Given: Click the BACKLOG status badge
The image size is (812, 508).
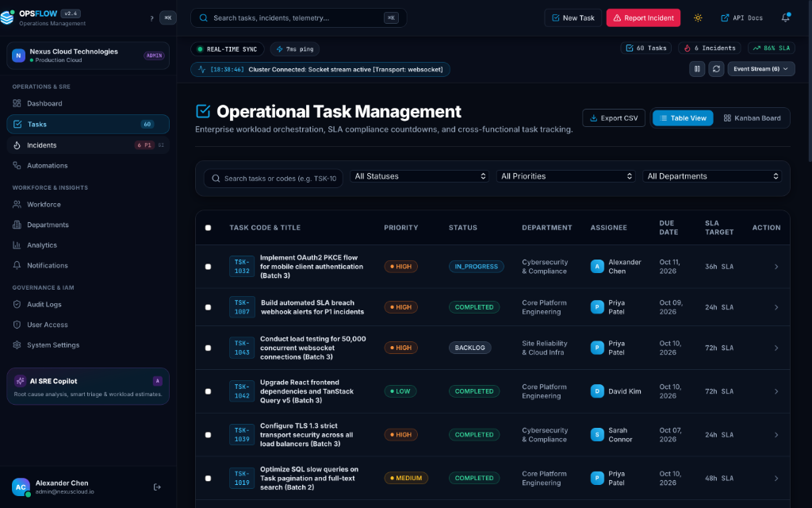Looking at the screenshot, I should pyautogui.click(x=469, y=348).
